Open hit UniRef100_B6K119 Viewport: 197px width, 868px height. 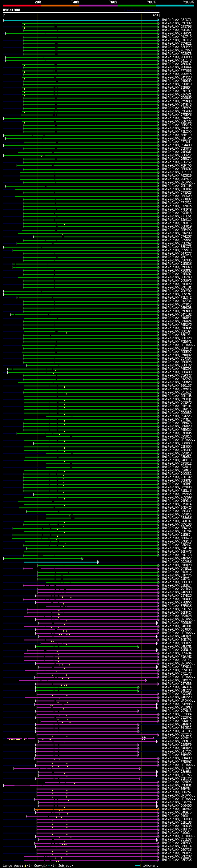click(176, 135)
